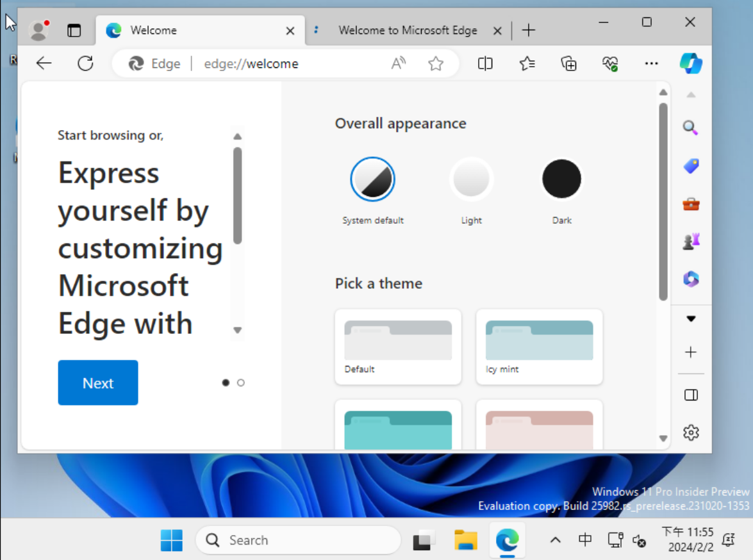Go back using the back arrow
753x560 pixels.
44,63
